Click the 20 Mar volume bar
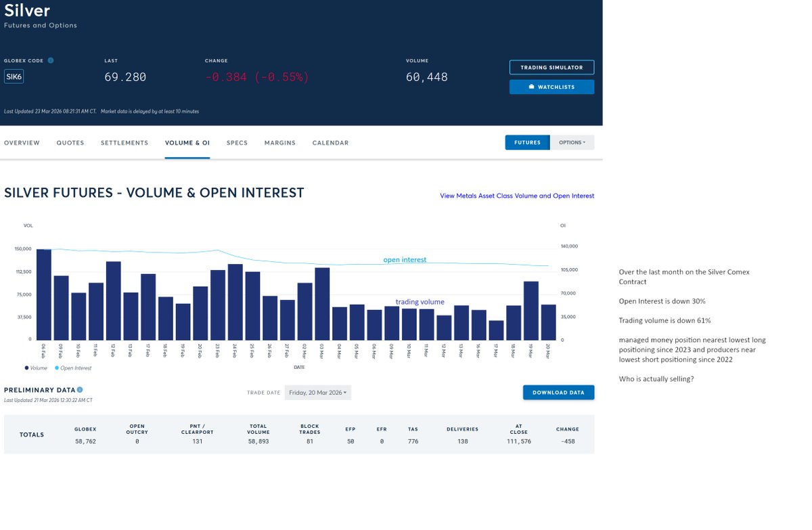Viewport: 812px width, 530px height. 548,322
